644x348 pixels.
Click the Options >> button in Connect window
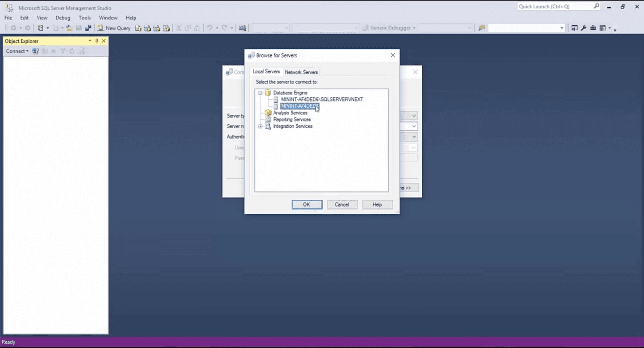tap(409, 188)
